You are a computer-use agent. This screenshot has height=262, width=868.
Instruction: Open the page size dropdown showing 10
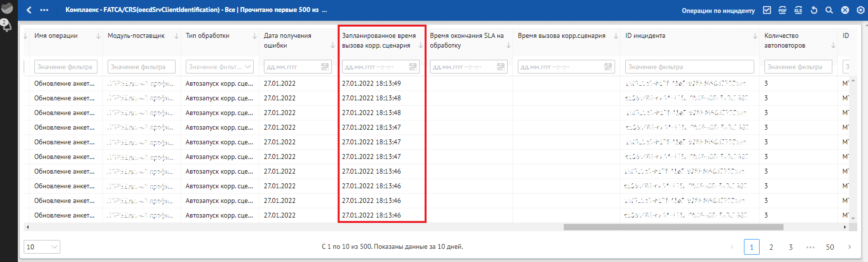click(42, 247)
